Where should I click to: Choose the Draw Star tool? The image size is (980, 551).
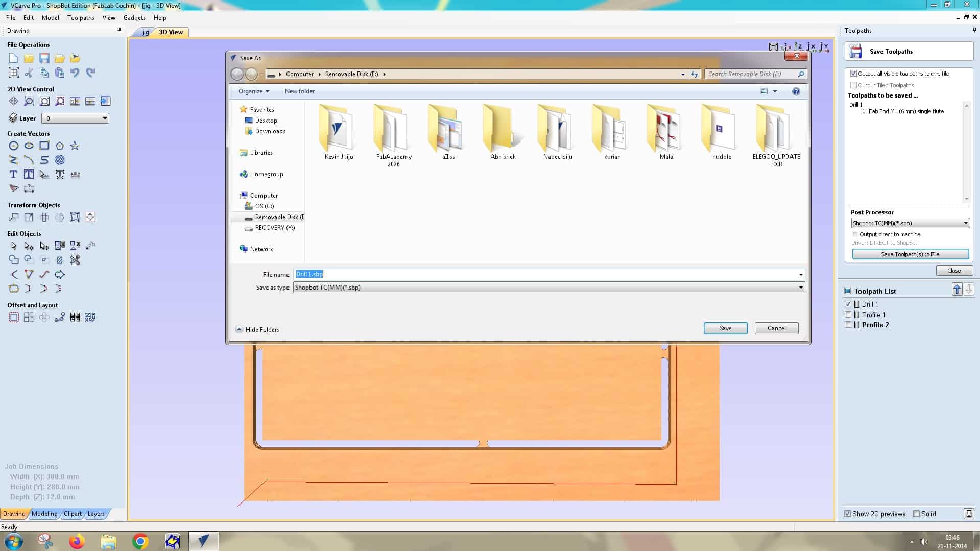[x=75, y=146]
